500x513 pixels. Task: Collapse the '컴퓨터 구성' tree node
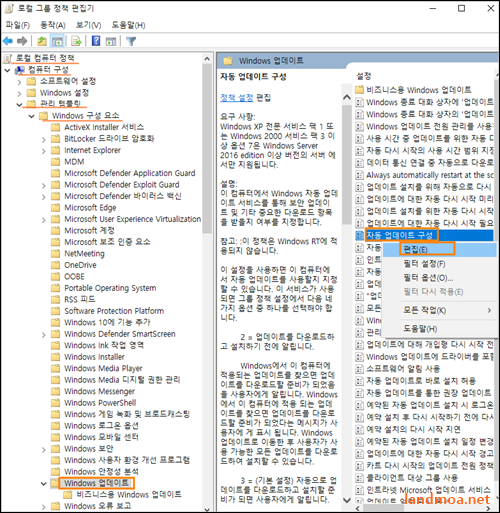click(7, 70)
